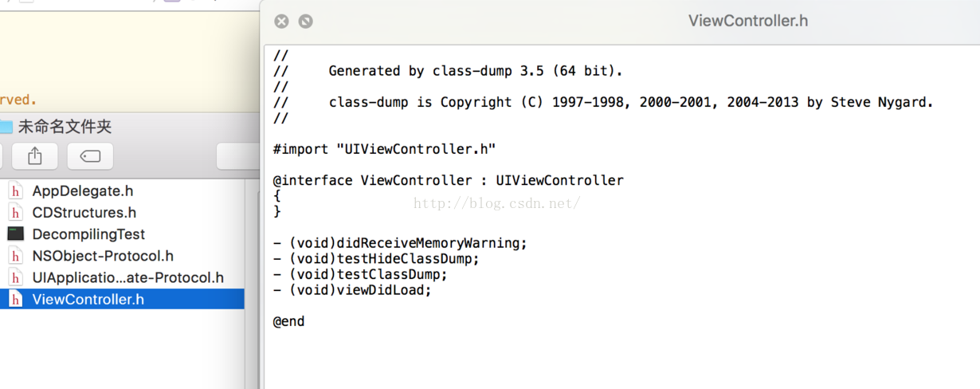Click the DecompilingTest executable icon

tap(15, 234)
